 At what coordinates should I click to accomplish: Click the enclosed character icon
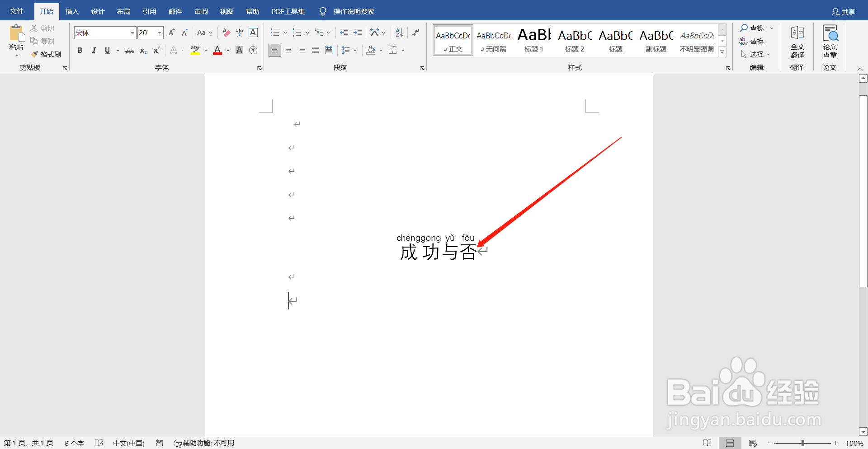click(x=253, y=50)
